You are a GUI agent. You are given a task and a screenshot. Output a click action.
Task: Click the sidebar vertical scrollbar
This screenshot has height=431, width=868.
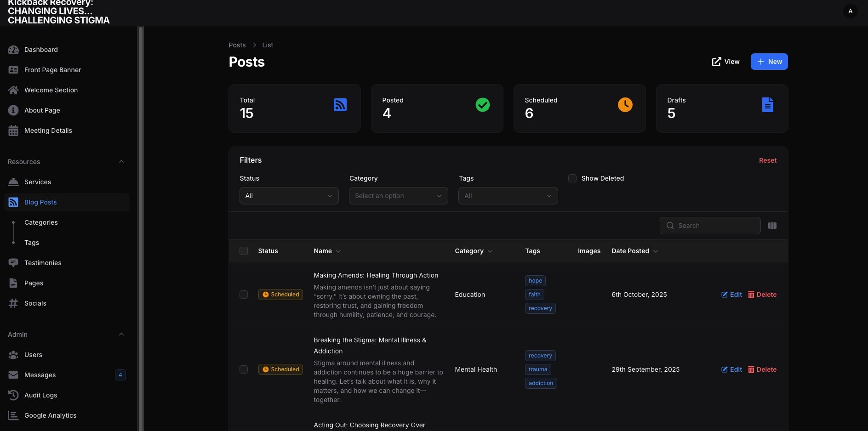[x=141, y=184]
